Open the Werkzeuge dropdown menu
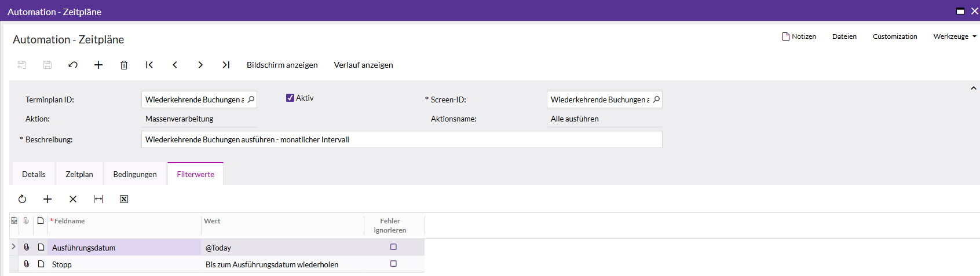Image resolution: width=980 pixels, height=276 pixels. (955, 36)
